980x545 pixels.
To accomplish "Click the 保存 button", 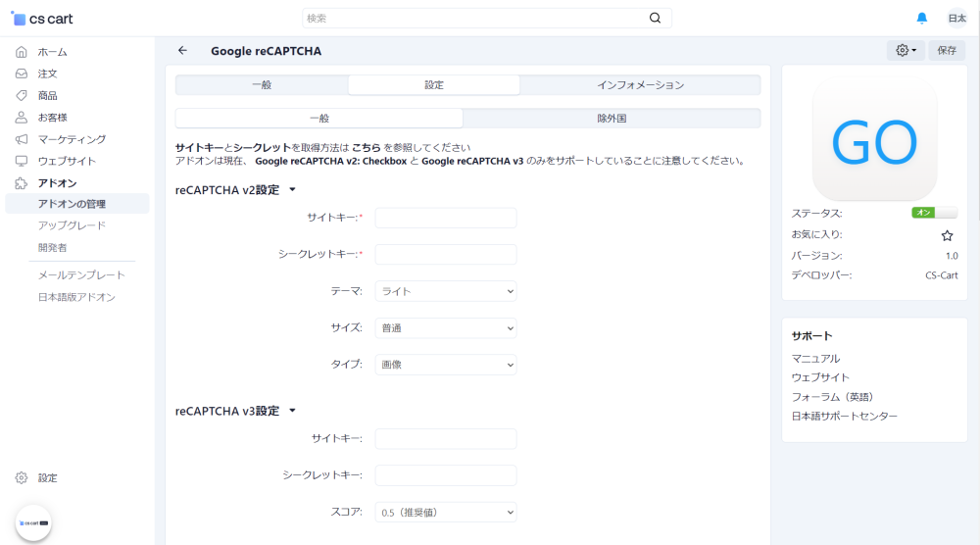I will point(947,50).
